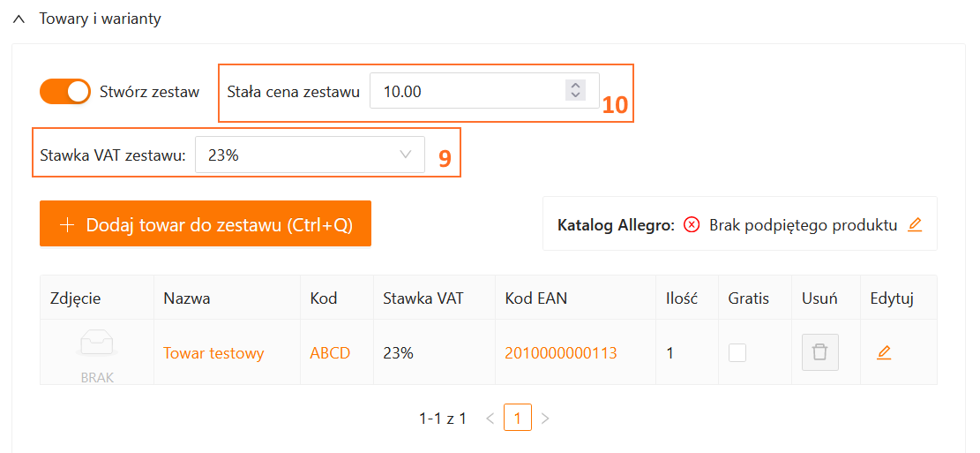Viewport: 980px width, 453px height.
Task: Select page 1 in pagination
Action: (518, 418)
